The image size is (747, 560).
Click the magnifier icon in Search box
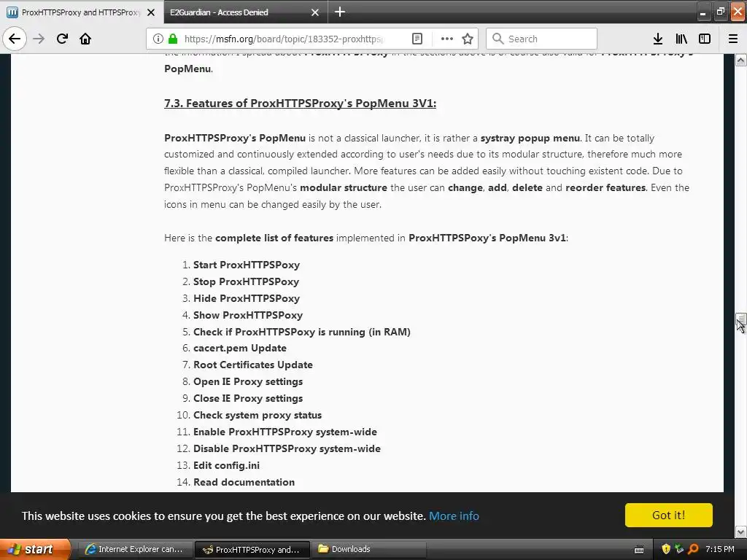[x=498, y=39]
